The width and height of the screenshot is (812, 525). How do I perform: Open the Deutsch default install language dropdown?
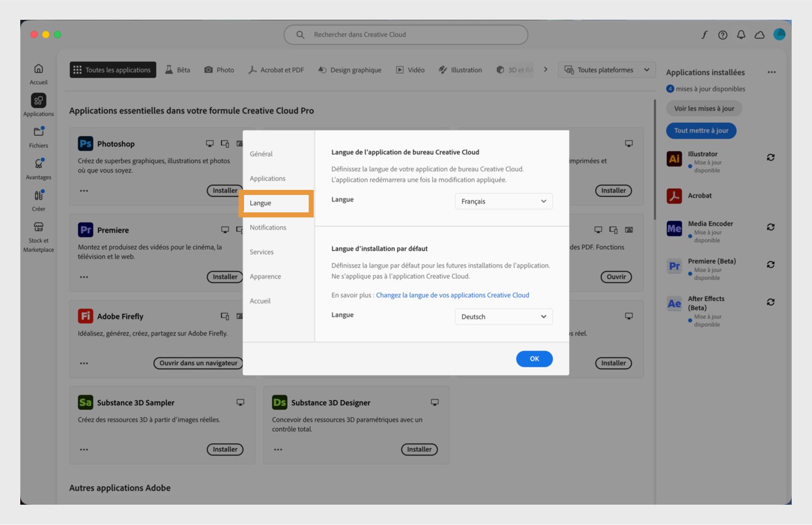pos(503,317)
